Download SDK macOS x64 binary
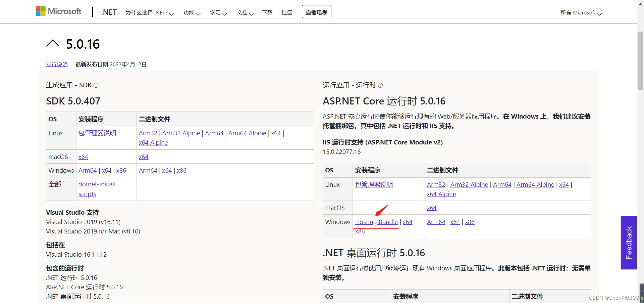 coord(144,157)
